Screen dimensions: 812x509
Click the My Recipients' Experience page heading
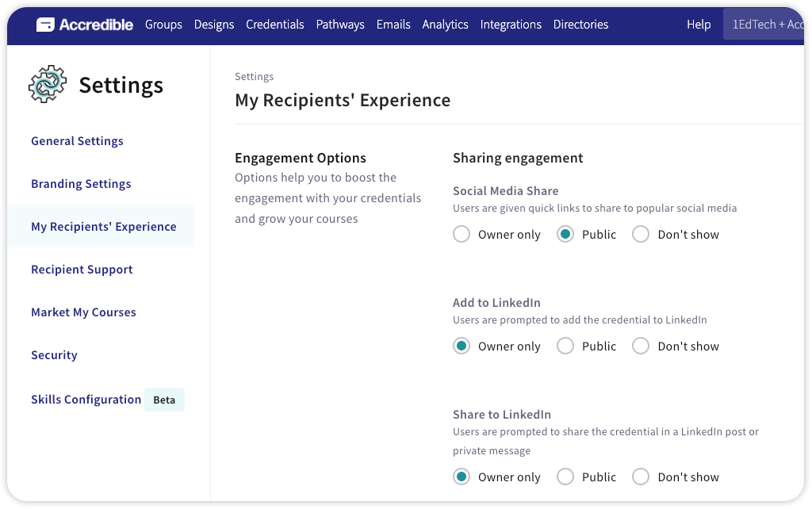coord(343,100)
